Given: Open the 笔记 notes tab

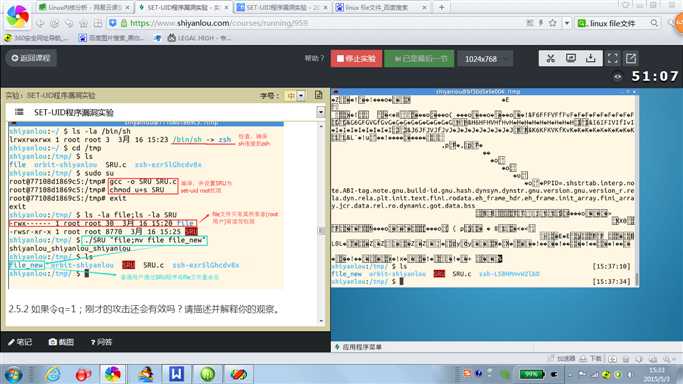Looking at the screenshot, I should [20, 342].
